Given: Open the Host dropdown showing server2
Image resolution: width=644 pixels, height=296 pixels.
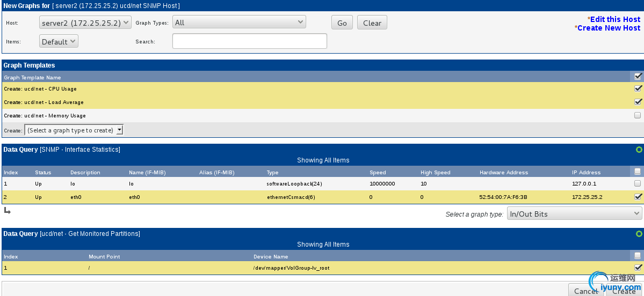Looking at the screenshot, I should pos(85,23).
